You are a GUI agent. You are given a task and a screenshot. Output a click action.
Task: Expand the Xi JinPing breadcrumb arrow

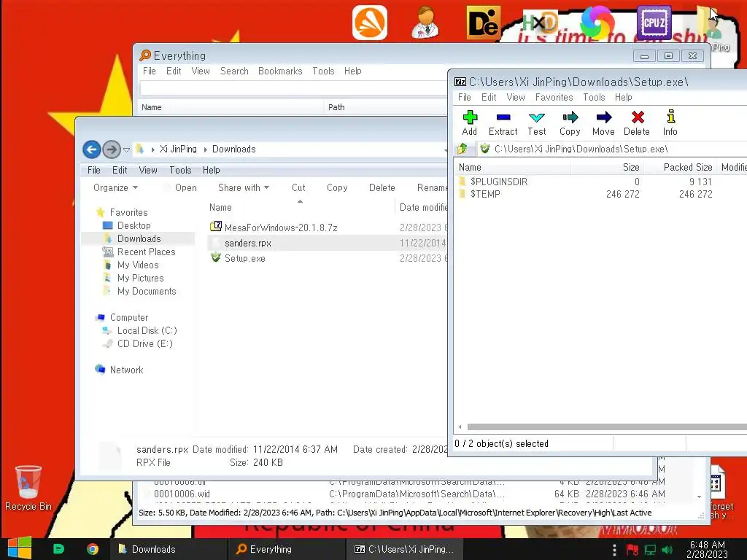(153, 149)
